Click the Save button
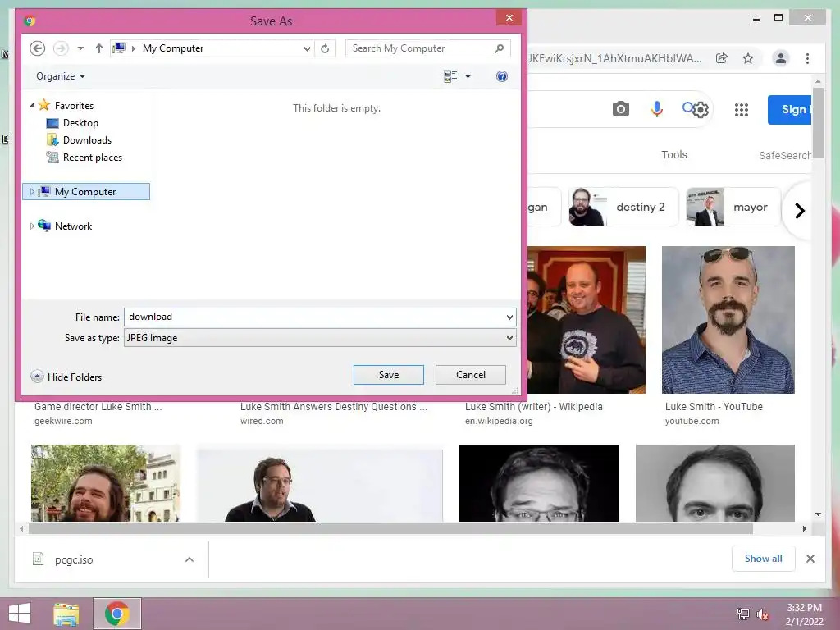The width and height of the screenshot is (840, 630). [388, 374]
